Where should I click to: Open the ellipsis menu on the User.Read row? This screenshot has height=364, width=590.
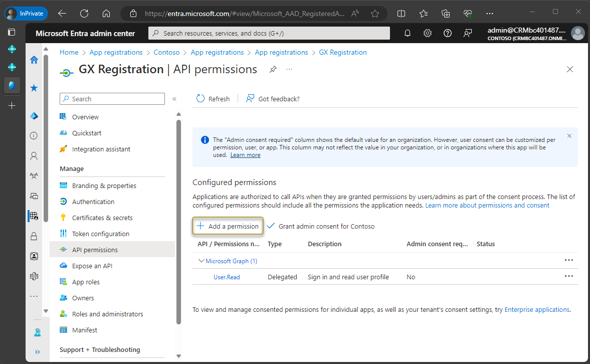(x=568, y=276)
